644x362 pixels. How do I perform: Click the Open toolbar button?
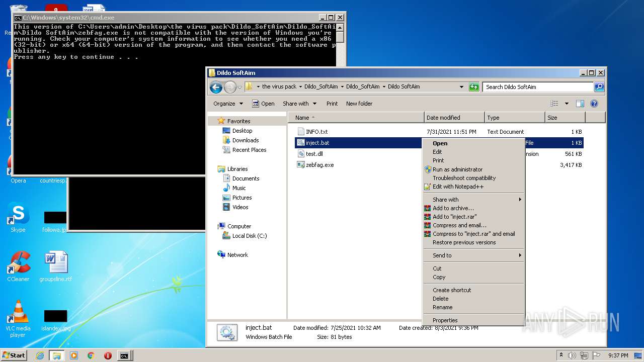point(263,104)
